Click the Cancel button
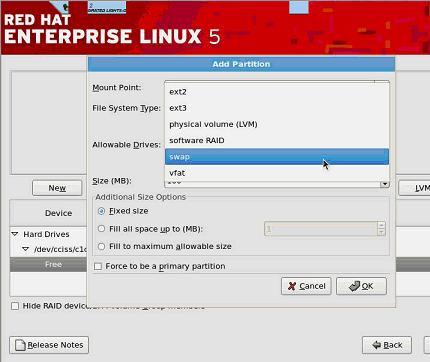The height and width of the screenshot is (362, 430). 306,286
